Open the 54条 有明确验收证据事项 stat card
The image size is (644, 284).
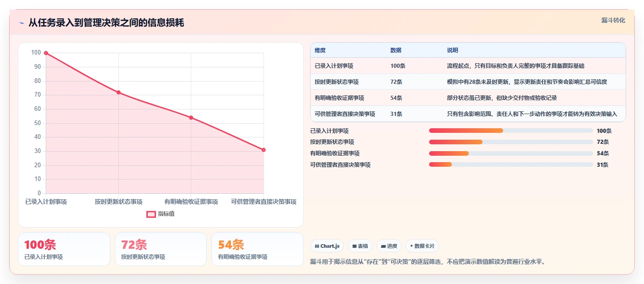click(258, 249)
